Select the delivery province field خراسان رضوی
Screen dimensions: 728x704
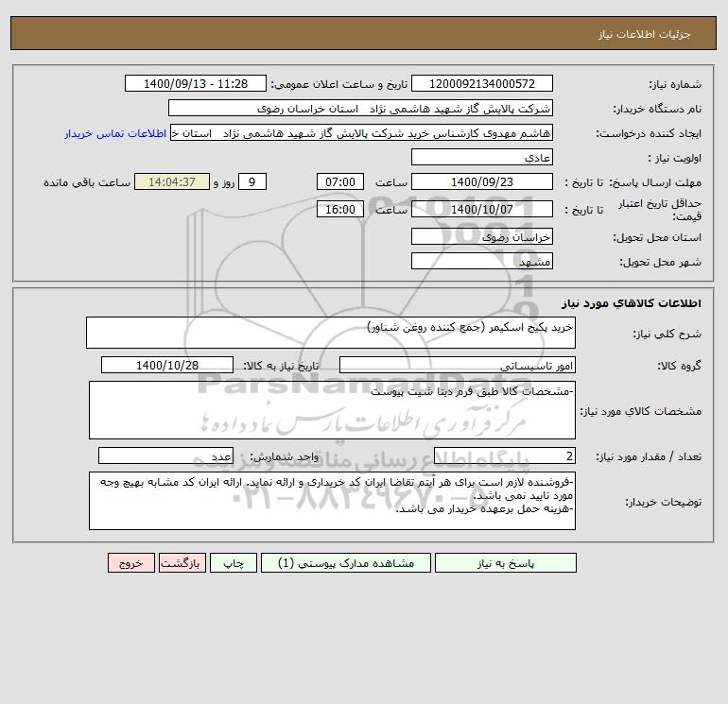click(x=482, y=236)
